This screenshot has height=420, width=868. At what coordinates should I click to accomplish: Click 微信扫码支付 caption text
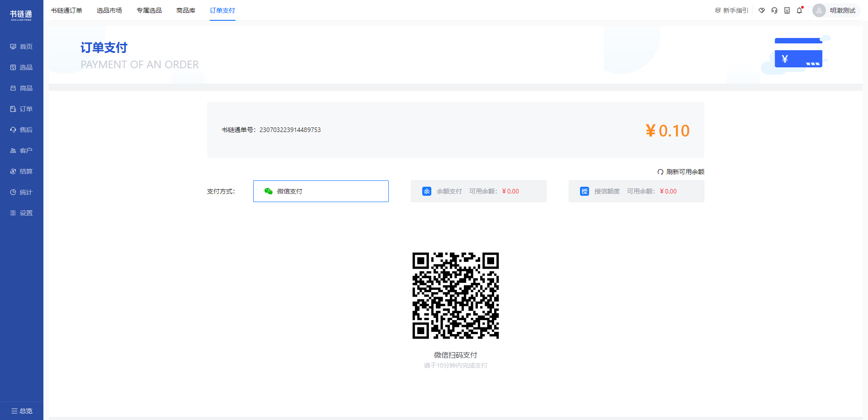coord(456,355)
